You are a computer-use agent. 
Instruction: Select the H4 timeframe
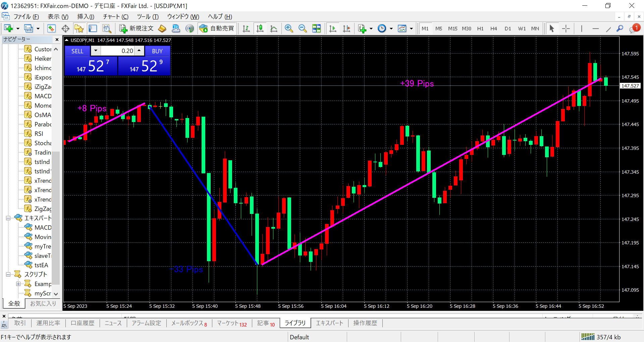494,28
